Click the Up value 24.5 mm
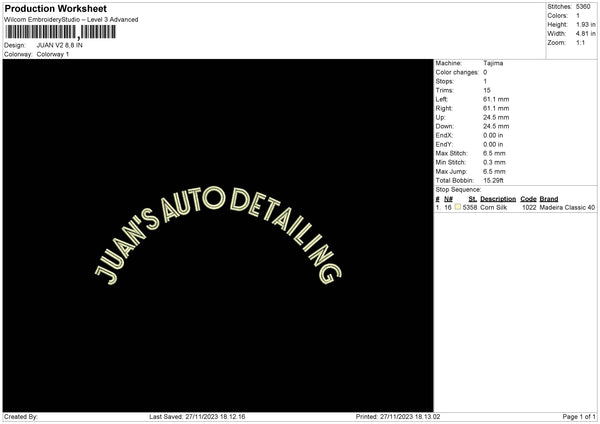The height and width of the screenshot is (424, 600). 496,117
